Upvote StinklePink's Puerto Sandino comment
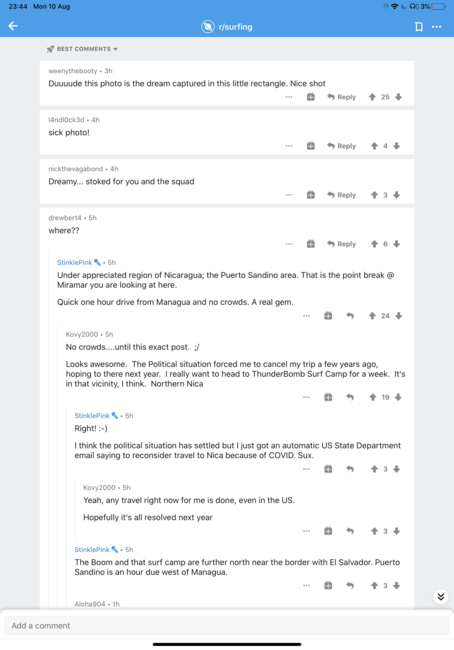 pyautogui.click(x=372, y=316)
